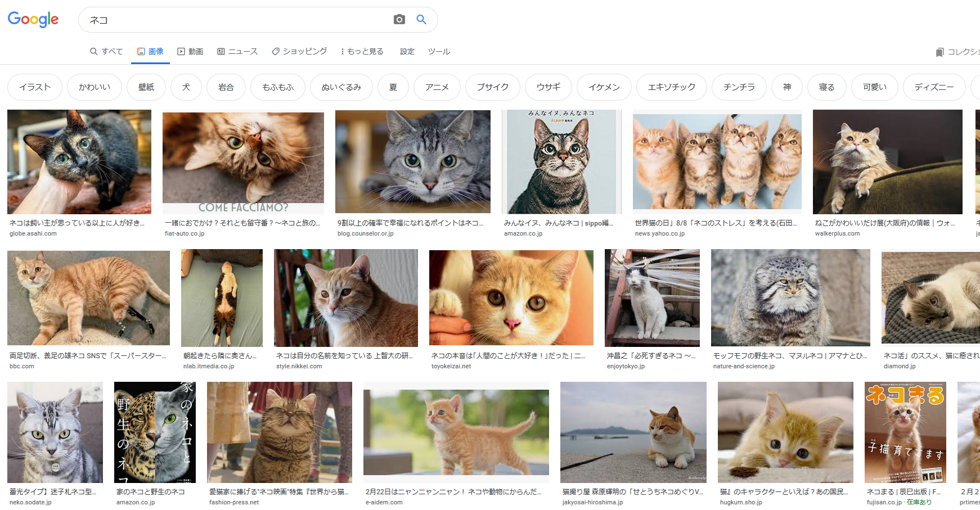
Task: Open gray tabby image from blog.counselor.or.jp
Action: tap(413, 162)
